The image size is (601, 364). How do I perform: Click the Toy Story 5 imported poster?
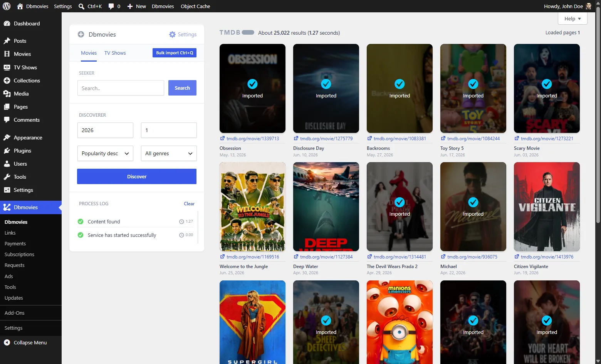coord(473,88)
